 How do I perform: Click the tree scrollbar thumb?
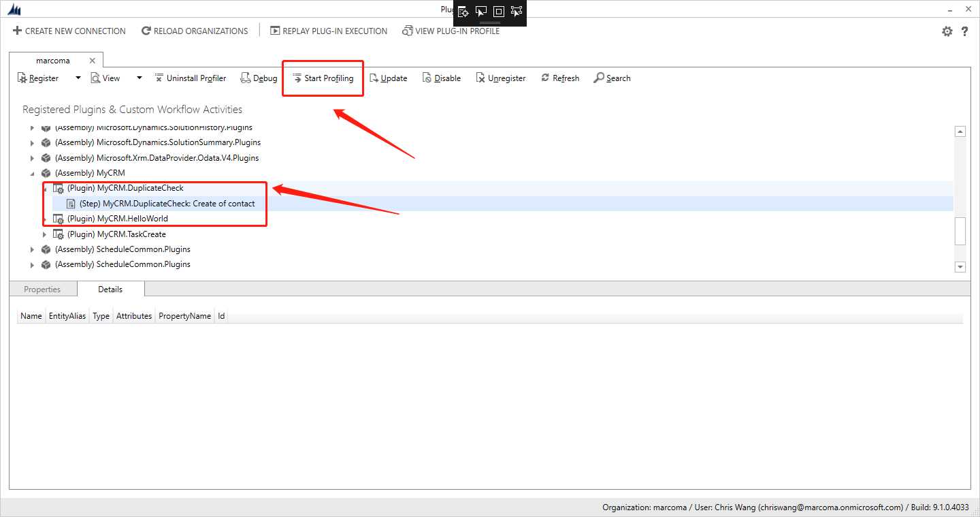960,231
